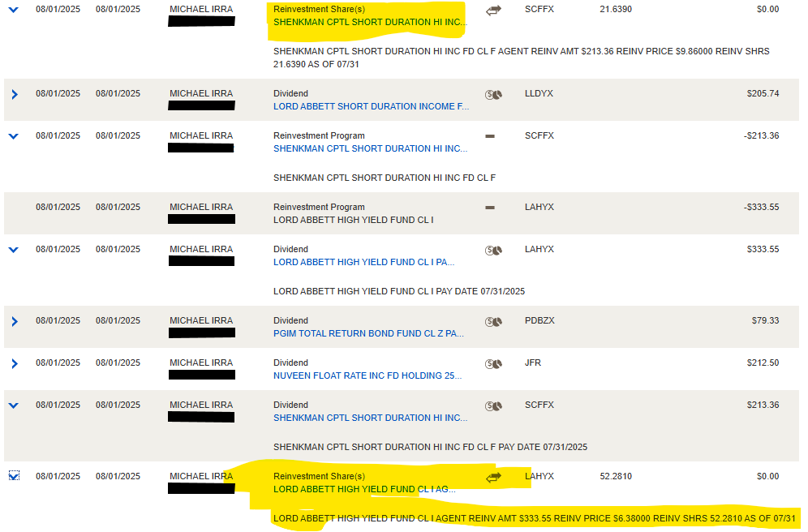Click the $79.33 amount

[x=765, y=321]
